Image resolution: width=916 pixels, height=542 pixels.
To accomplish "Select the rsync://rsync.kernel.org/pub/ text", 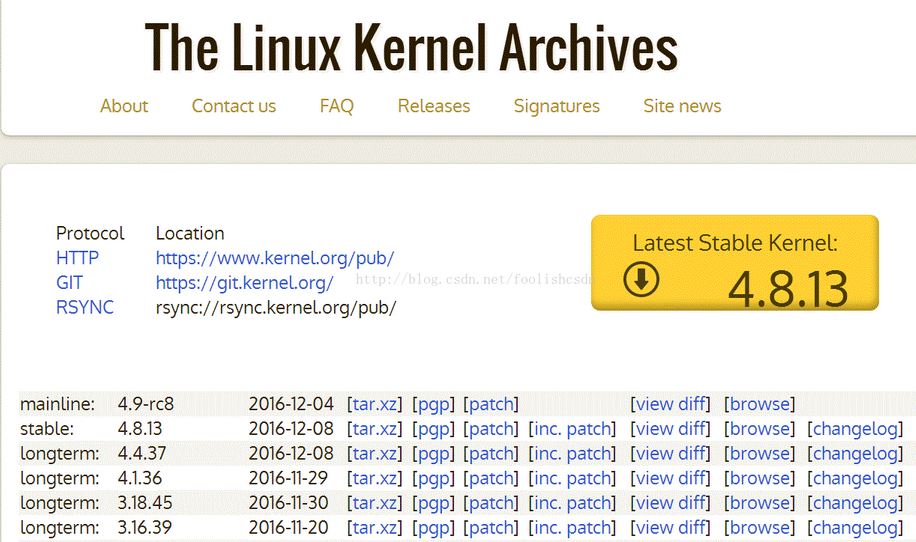I will (276, 308).
